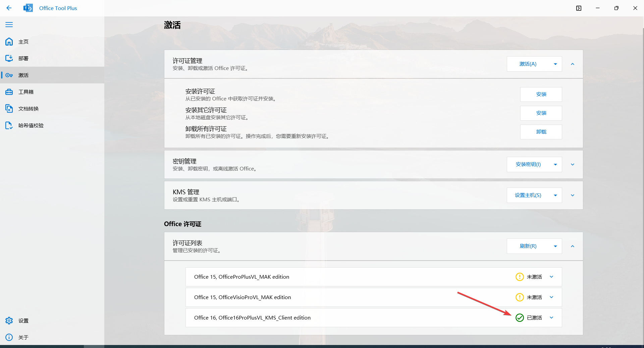Open the 部署 page

pos(52,58)
